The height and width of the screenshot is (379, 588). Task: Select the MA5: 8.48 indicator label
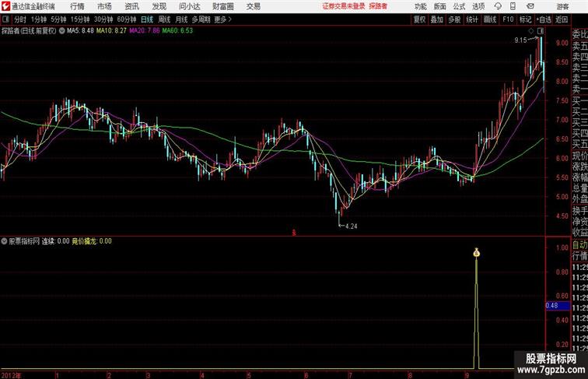pos(80,31)
